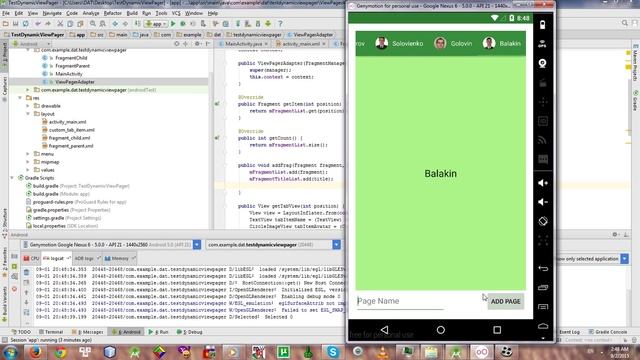Open Chrome from the Windows taskbar
The width and height of the screenshot is (640, 360).
pyautogui.click(x=60, y=352)
